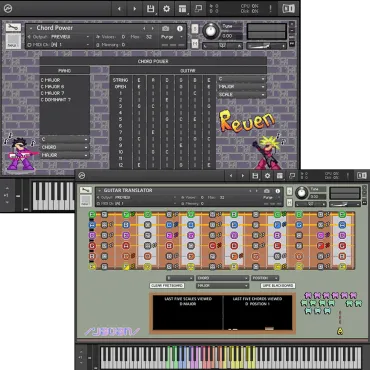Click the save disk icon in Chord Power window
Image resolution: width=370 pixels, height=370 pixels.
pos(150,9)
